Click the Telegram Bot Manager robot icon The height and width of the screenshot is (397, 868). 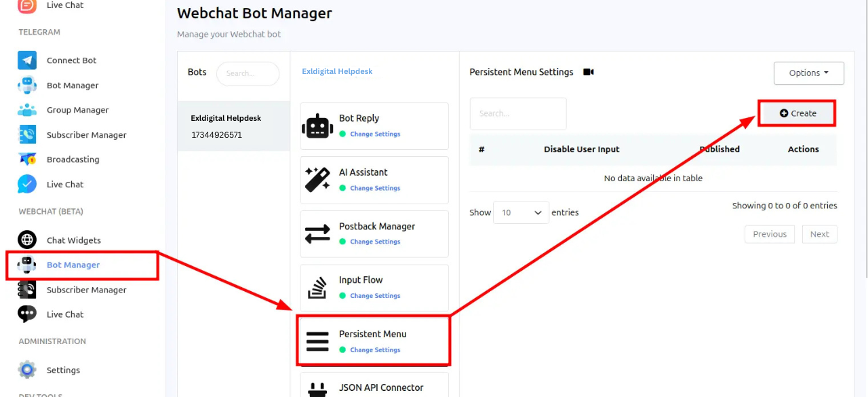[27, 86]
